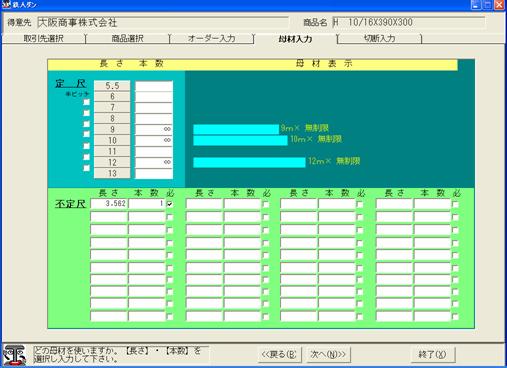Select the 12 meter length button
Image resolution: width=507 pixels, height=368 pixels.
click(112, 162)
